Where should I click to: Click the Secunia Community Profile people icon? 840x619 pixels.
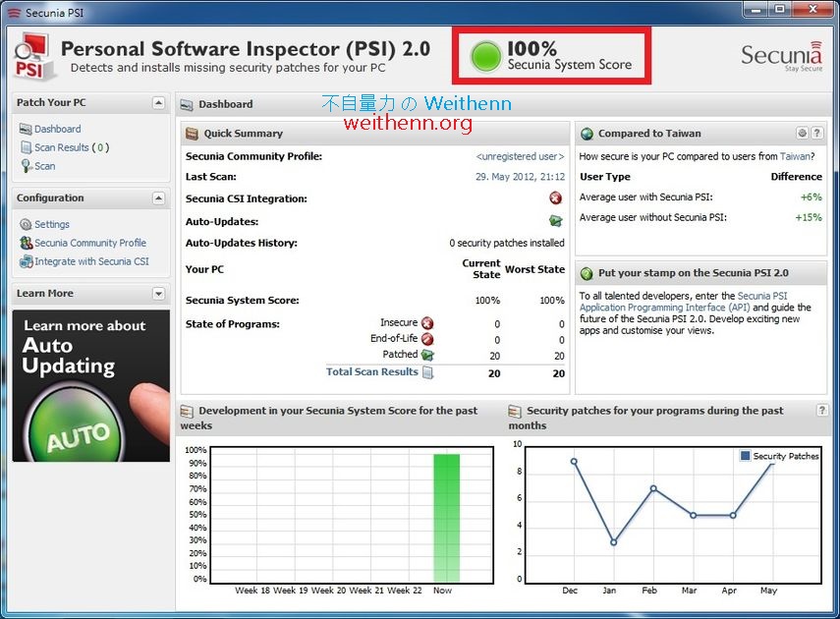pos(26,243)
